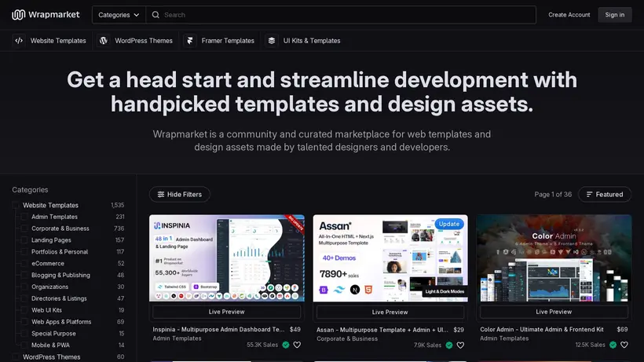644x362 pixels.
Task: Click "55.3K Sales" text
Action: (x=262, y=346)
